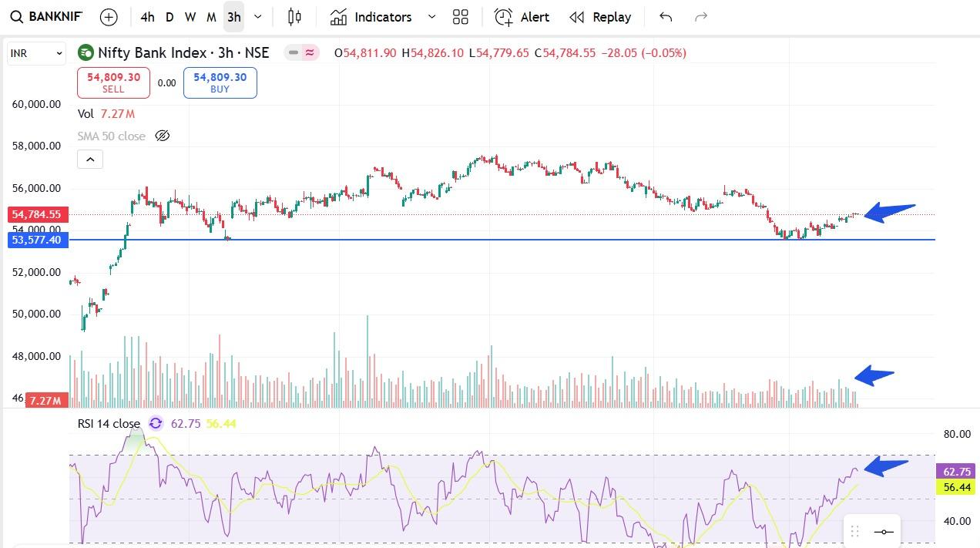Start bar Replay mode
This screenshot has height=548, width=980.
coord(600,17)
